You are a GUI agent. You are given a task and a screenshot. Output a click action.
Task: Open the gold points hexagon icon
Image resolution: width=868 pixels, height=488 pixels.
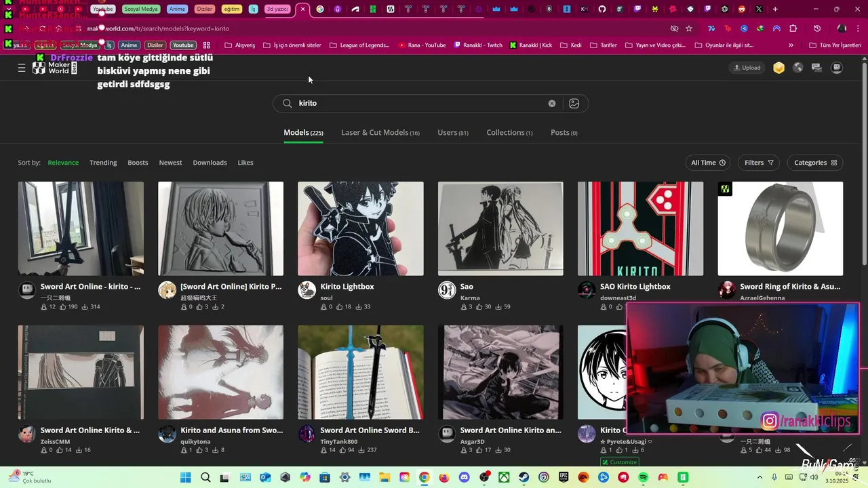click(x=779, y=68)
